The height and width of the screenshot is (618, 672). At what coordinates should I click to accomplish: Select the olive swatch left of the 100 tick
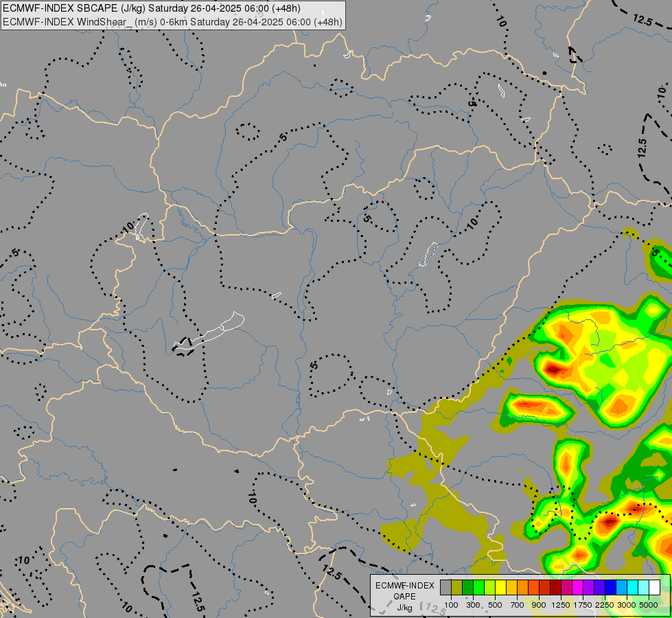[457, 588]
